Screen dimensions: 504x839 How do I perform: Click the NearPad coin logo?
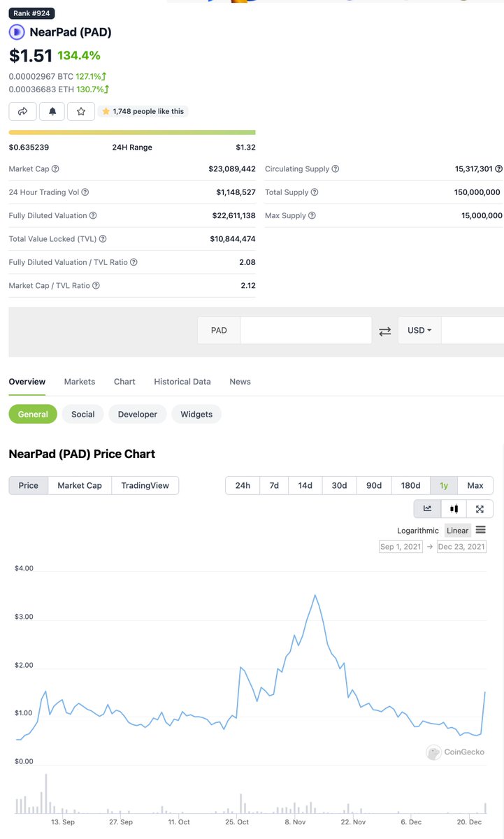(x=17, y=32)
